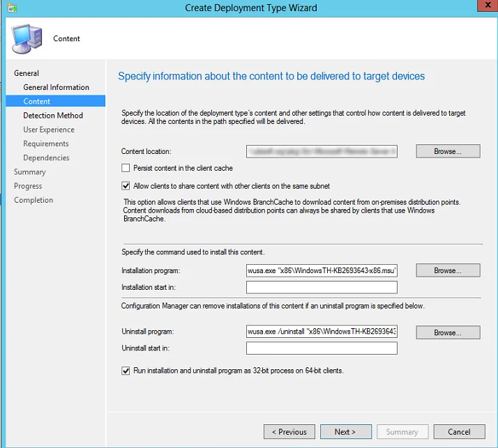Enable Persist content in the client cache
Image resolution: width=498 pixels, height=448 pixels.
pos(126,168)
